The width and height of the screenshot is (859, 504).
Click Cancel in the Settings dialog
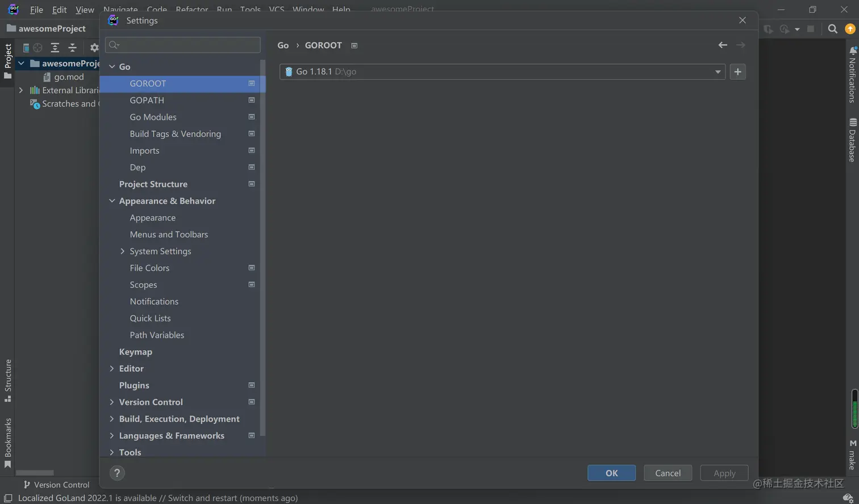668,473
